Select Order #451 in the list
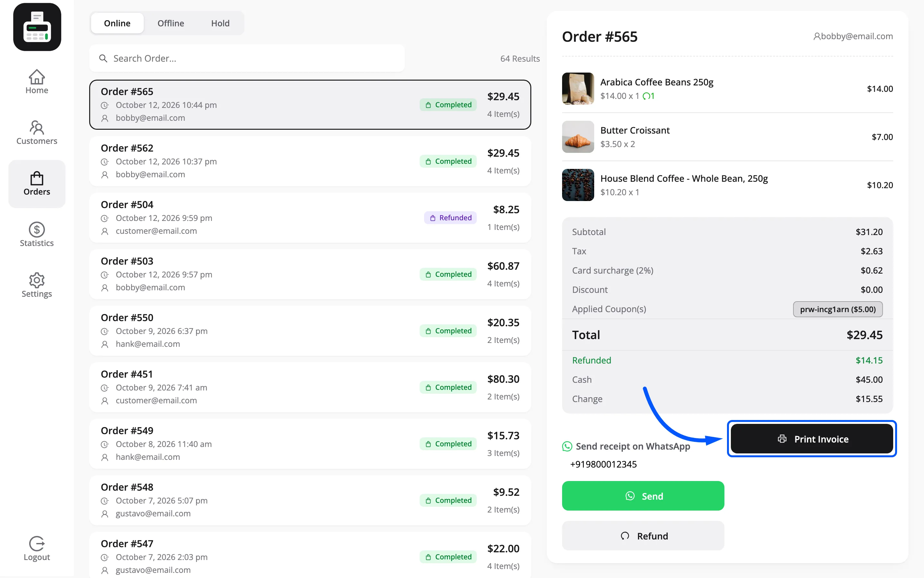924x578 pixels. click(x=310, y=387)
